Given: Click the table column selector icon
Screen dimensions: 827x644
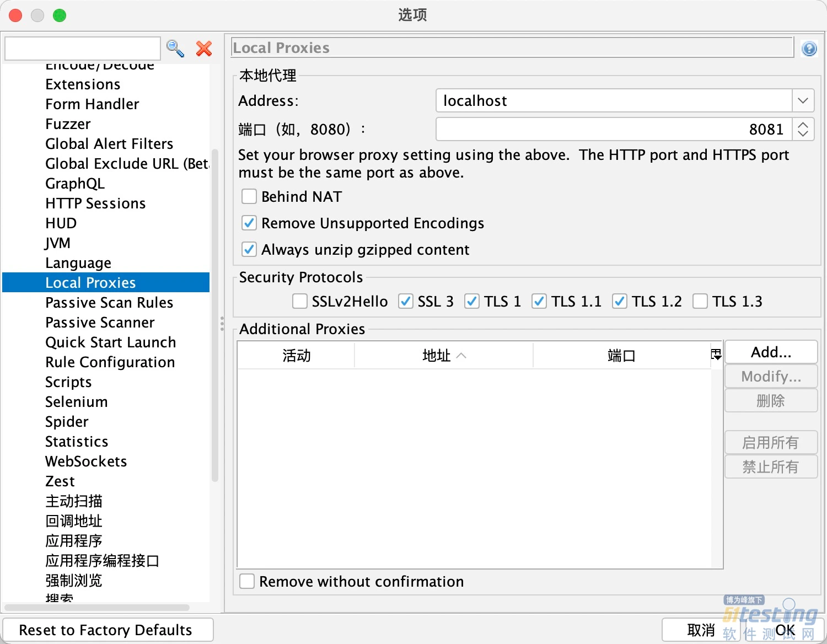Looking at the screenshot, I should [716, 355].
